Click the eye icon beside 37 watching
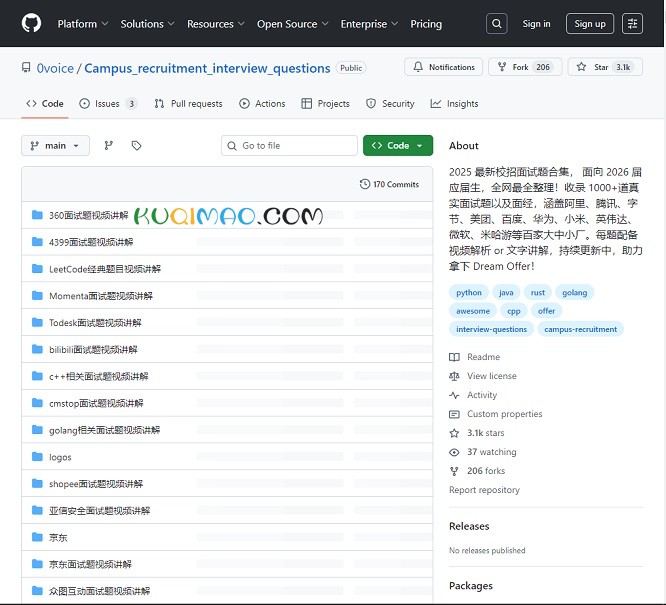Image resolution: width=666 pixels, height=605 pixels. pyautogui.click(x=454, y=452)
